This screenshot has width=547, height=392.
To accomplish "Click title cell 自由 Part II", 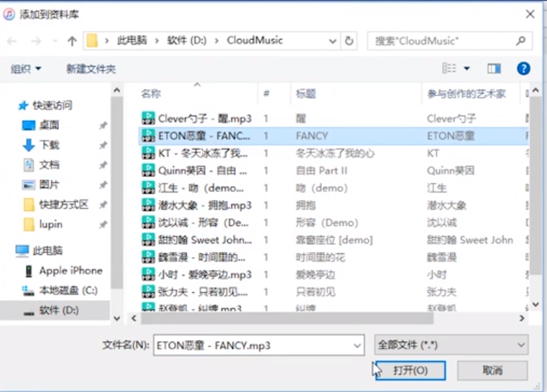I will click(x=321, y=170).
